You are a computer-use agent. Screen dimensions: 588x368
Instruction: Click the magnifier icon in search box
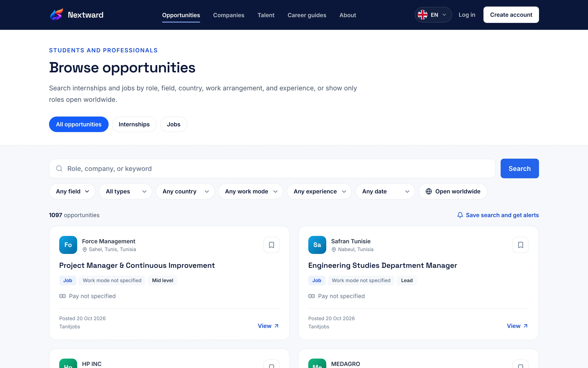pyautogui.click(x=59, y=168)
